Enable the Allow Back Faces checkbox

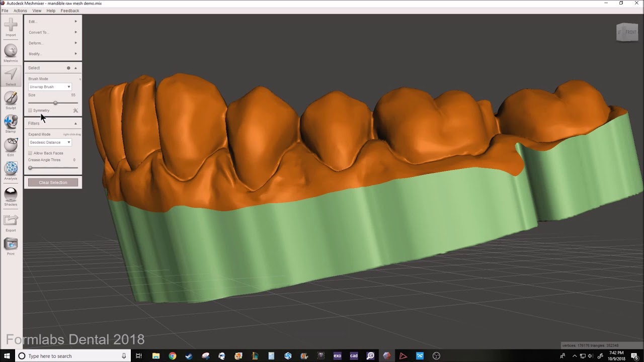pyautogui.click(x=30, y=153)
